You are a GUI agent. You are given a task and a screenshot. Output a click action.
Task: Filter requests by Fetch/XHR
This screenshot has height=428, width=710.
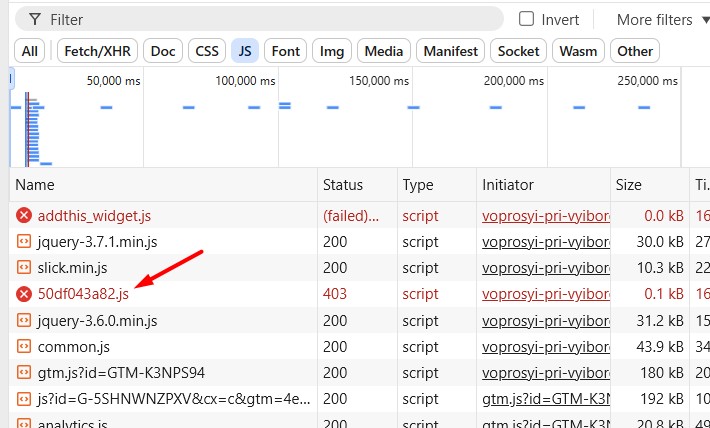coord(97,51)
